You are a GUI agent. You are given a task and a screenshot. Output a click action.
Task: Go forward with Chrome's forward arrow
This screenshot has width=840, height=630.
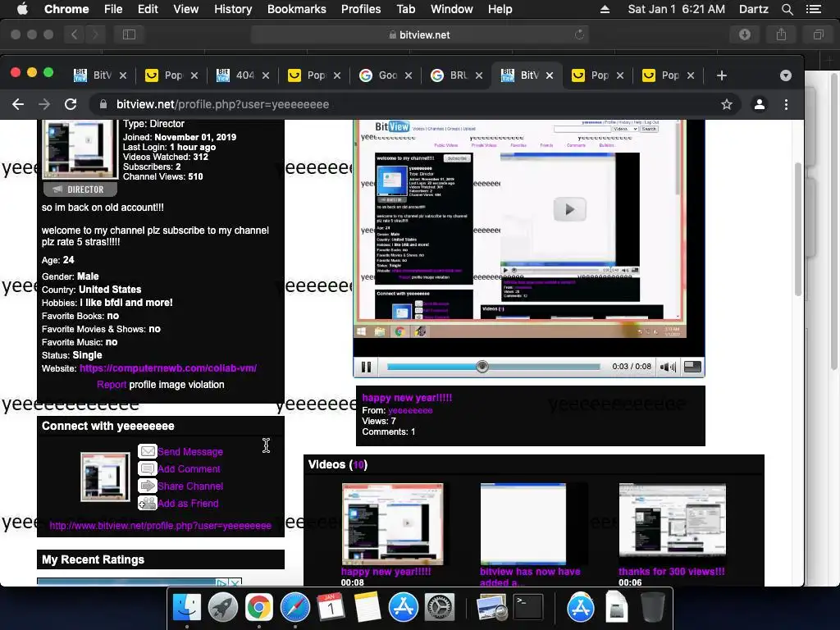point(44,104)
